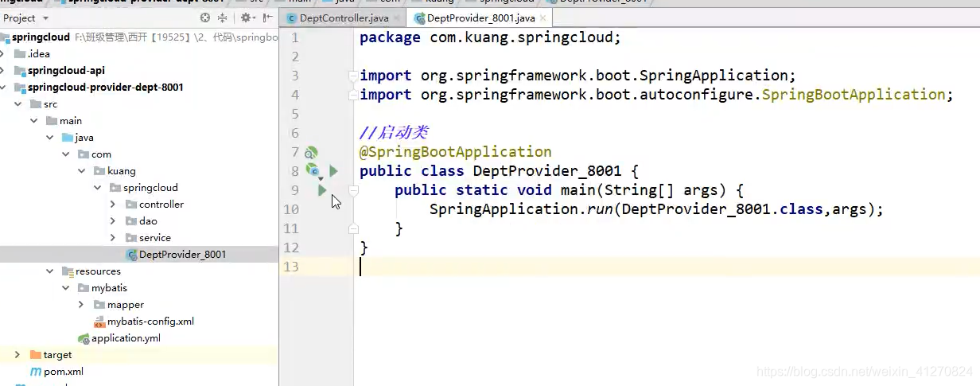Run main method via green arrow on line 9
980x386 pixels.
coord(322,190)
